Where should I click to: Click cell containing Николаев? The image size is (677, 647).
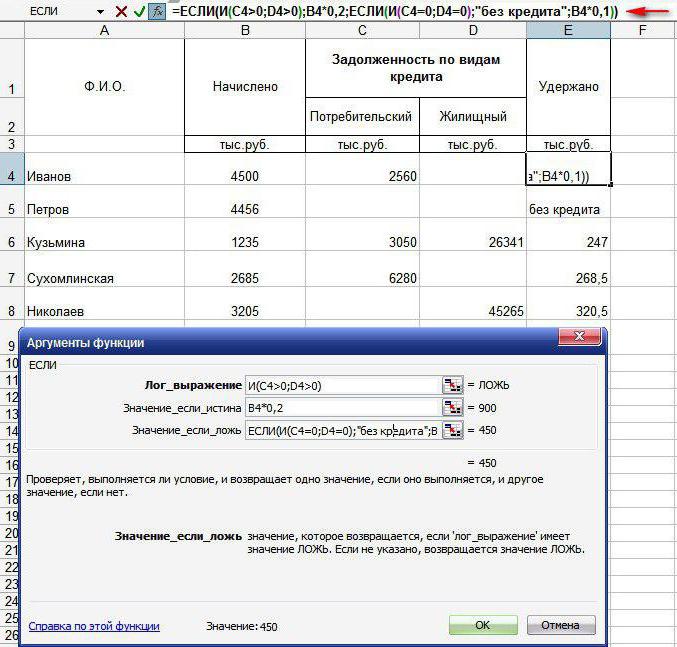click(104, 303)
